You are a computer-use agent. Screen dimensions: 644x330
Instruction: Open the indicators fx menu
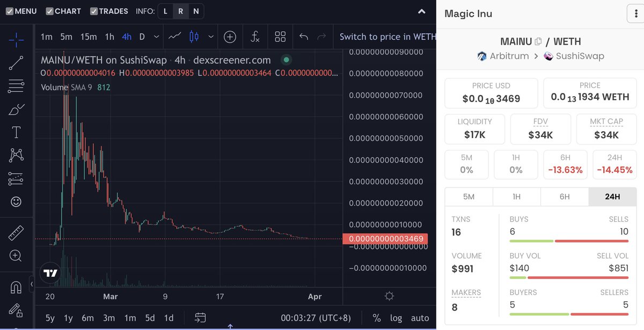click(255, 37)
